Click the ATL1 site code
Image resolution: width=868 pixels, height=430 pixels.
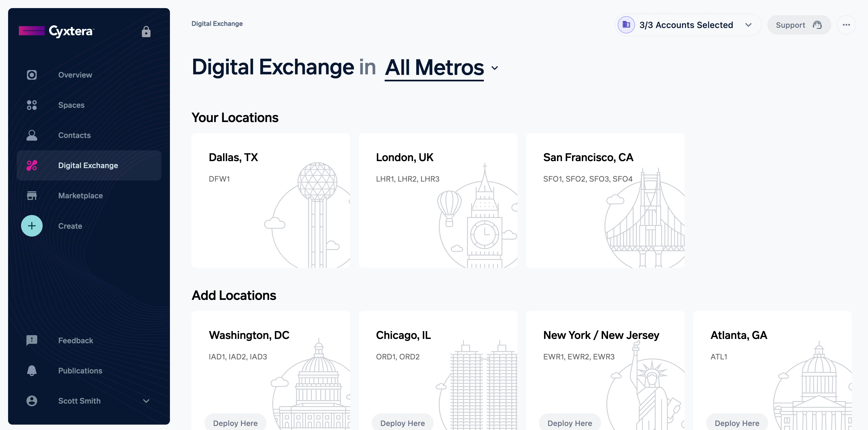(719, 357)
